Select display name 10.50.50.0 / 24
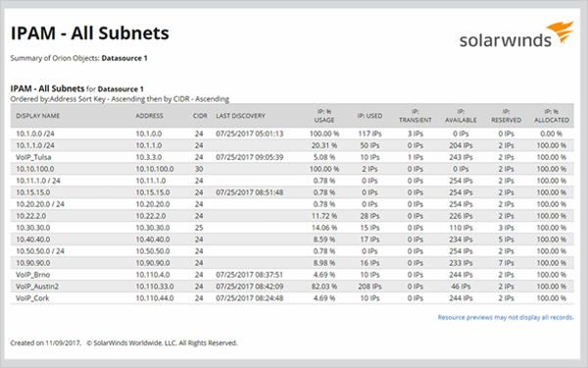Viewport: 588px width, 368px height. [40, 251]
